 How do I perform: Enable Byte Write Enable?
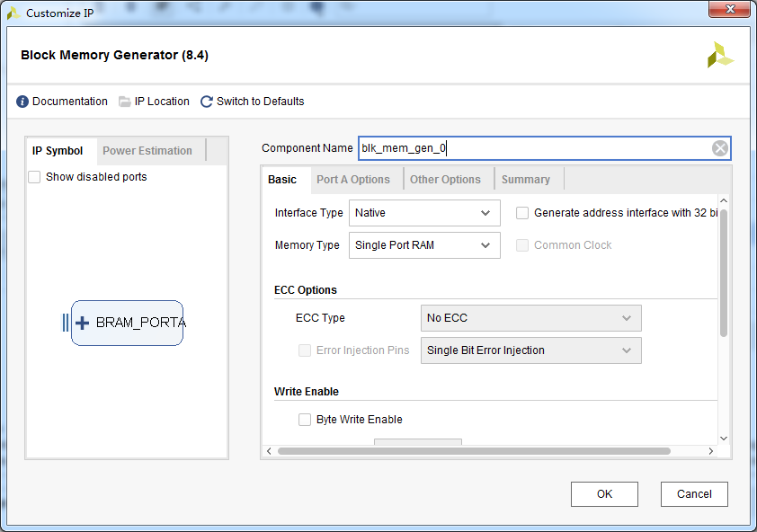coord(305,419)
